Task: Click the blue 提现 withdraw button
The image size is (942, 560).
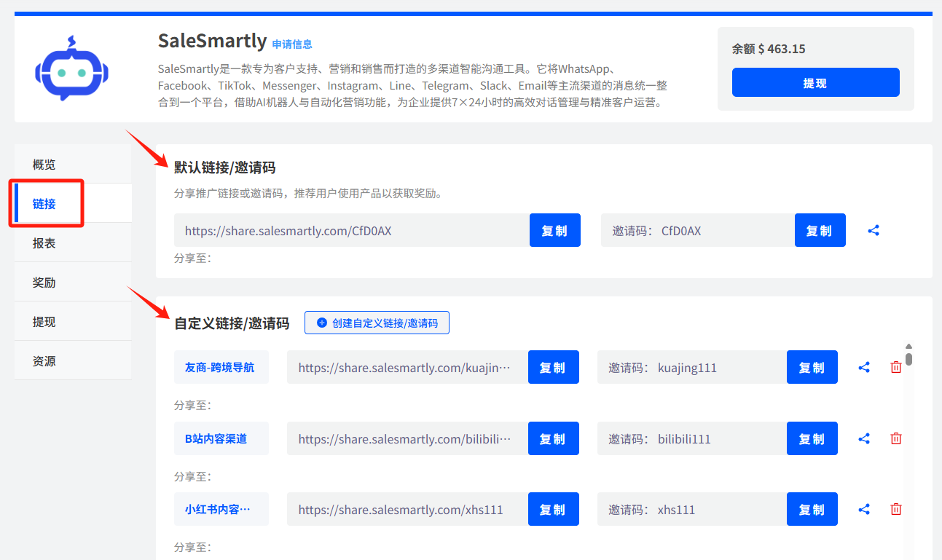Action: click(815, 82)
